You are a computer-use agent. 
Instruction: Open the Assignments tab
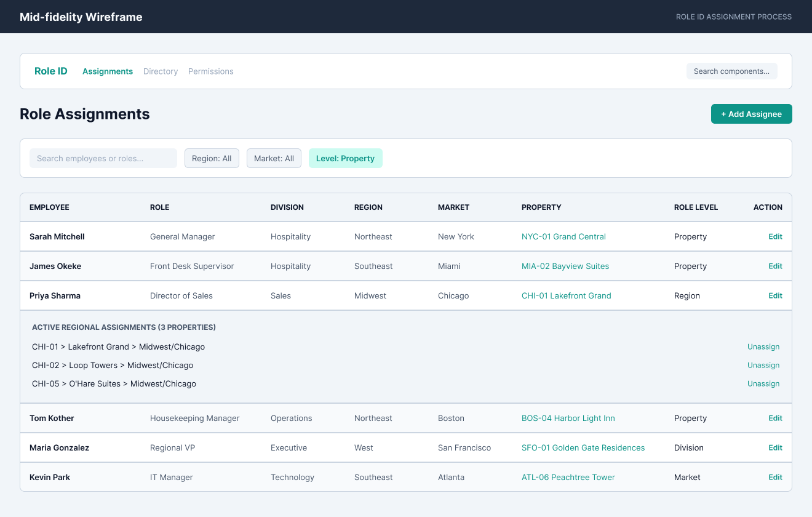pos(108,71)
